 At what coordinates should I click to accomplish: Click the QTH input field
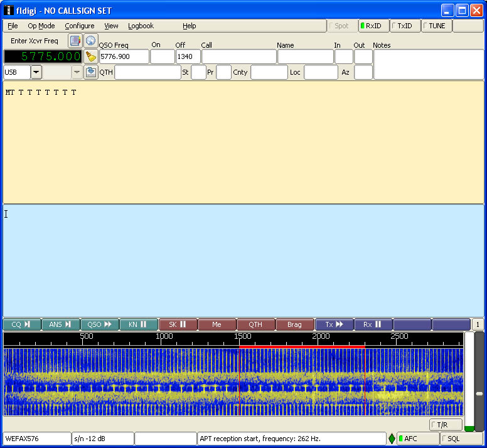(147, 72)
